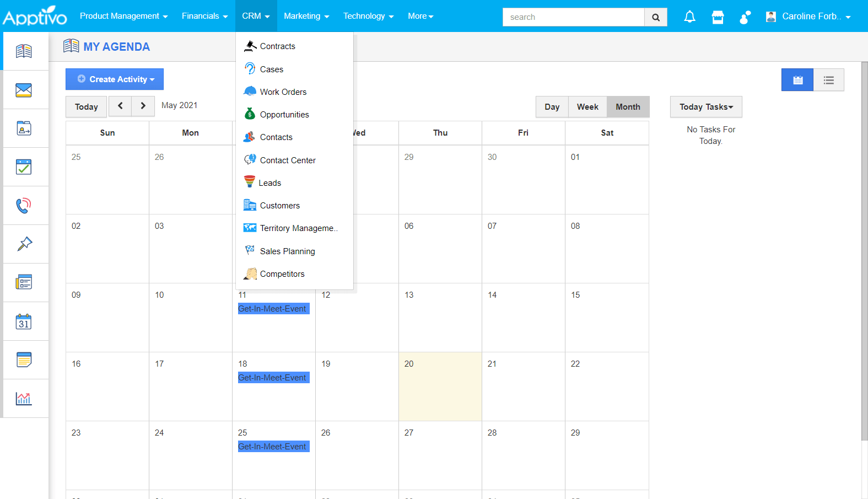Viewport: 868px width, 499px height.
Task: Collapse the CRM dropdown menu
Action: pos(256,16)
